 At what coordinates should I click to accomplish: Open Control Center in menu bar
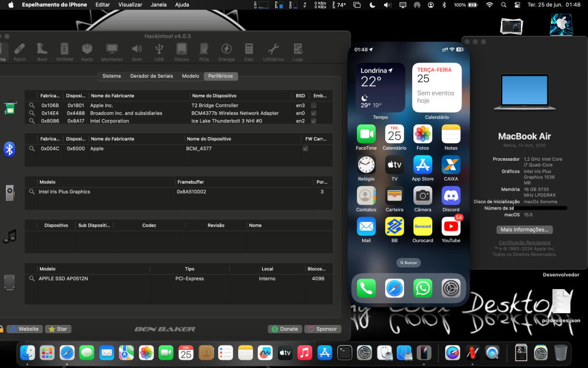point(517,5)
